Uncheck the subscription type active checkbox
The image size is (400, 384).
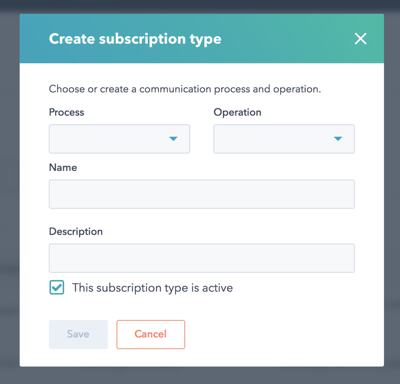(57, 287)
